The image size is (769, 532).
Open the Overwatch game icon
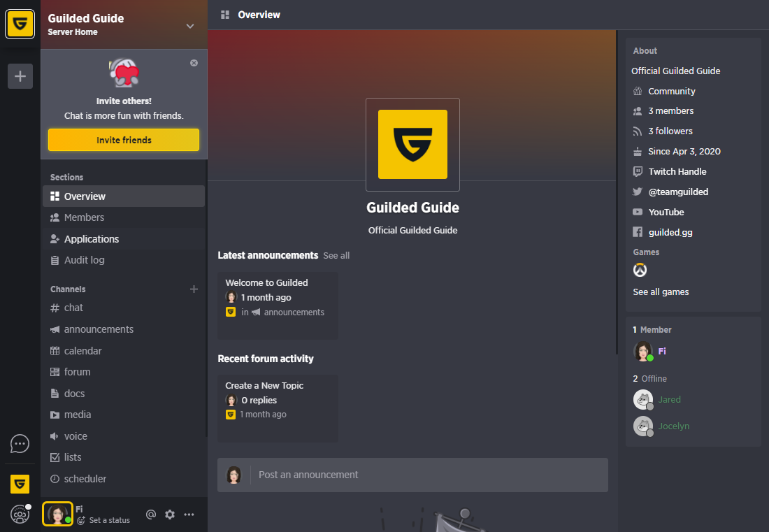coord(640,270)
